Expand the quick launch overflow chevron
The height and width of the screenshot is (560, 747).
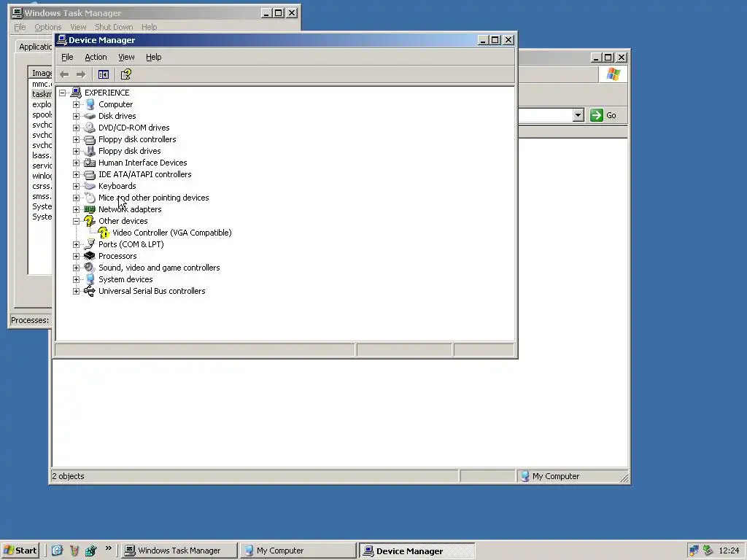pyautogui.click(x=109, y=548)
